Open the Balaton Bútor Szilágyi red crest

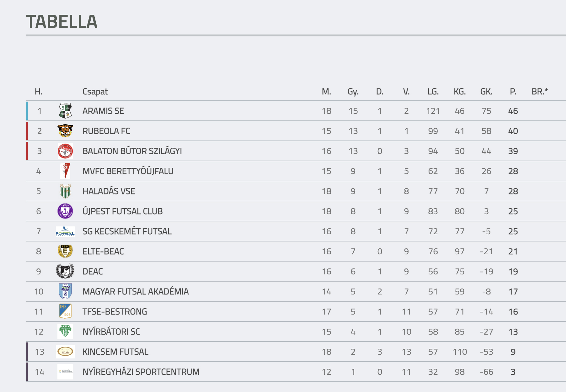click(x=65, y=151)
